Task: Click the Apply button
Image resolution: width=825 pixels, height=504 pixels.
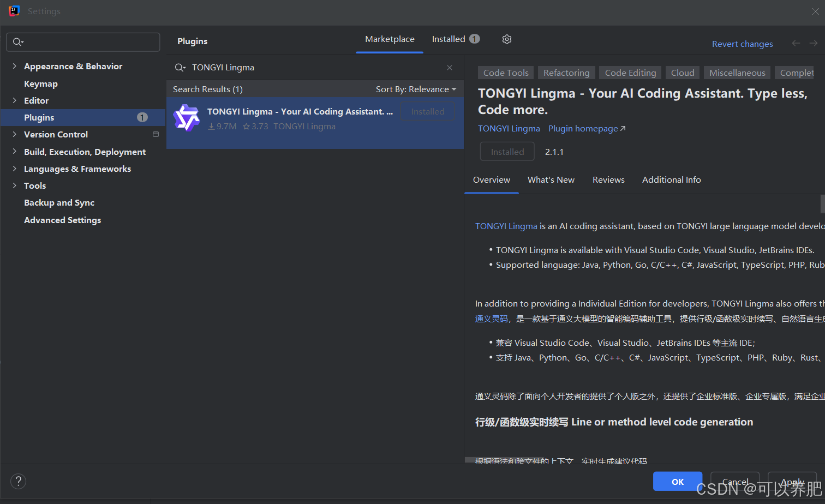Action: pyautogui.click(x=792, y=482)
